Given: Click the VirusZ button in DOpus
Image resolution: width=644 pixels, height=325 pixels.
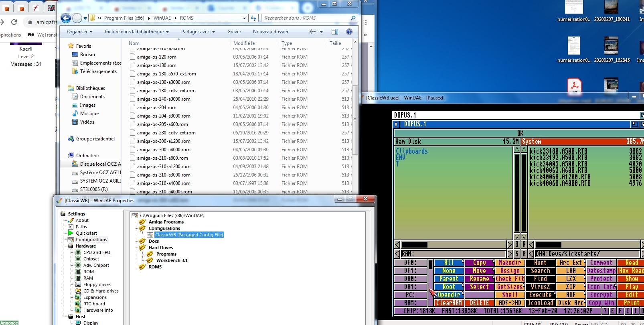Looking at the screenshot, I should [x=540, y=287].
